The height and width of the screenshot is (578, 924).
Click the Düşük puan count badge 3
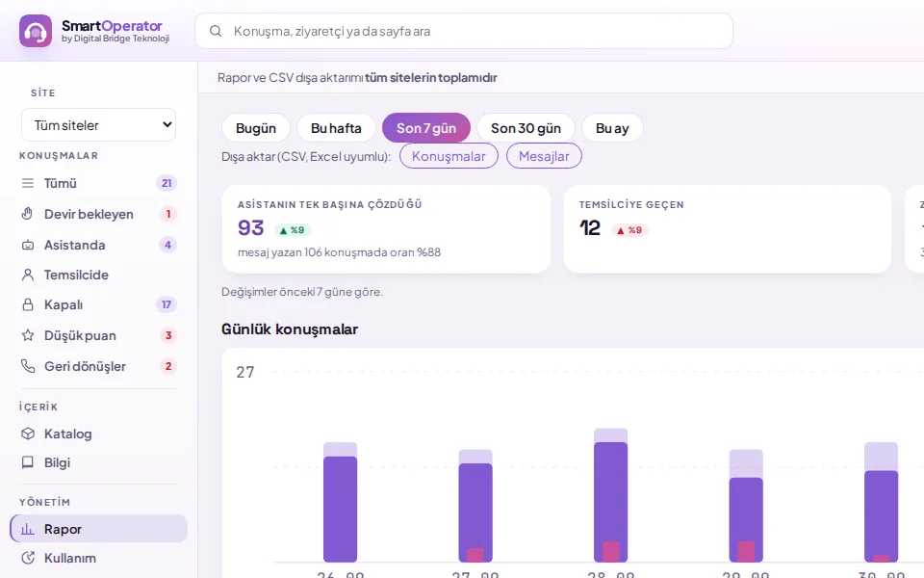pyautogui.click(x=167, y=335)
